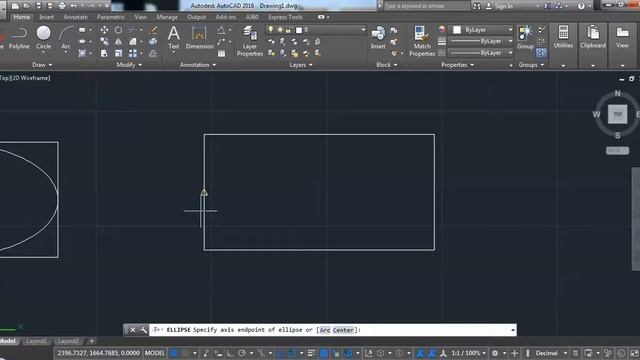Screen dimensions: 640x360
Task: Click the Insert block icon
Action: 378,38
